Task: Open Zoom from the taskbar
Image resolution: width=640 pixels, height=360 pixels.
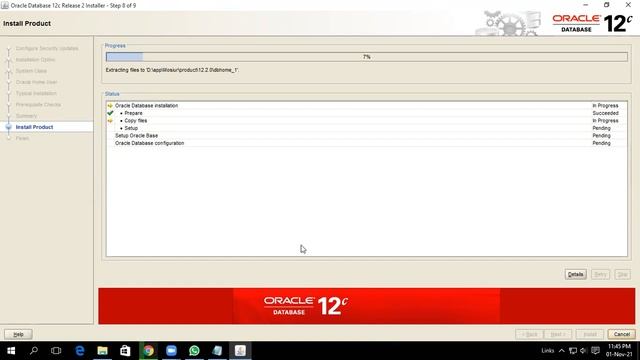Action: point(171,351)
